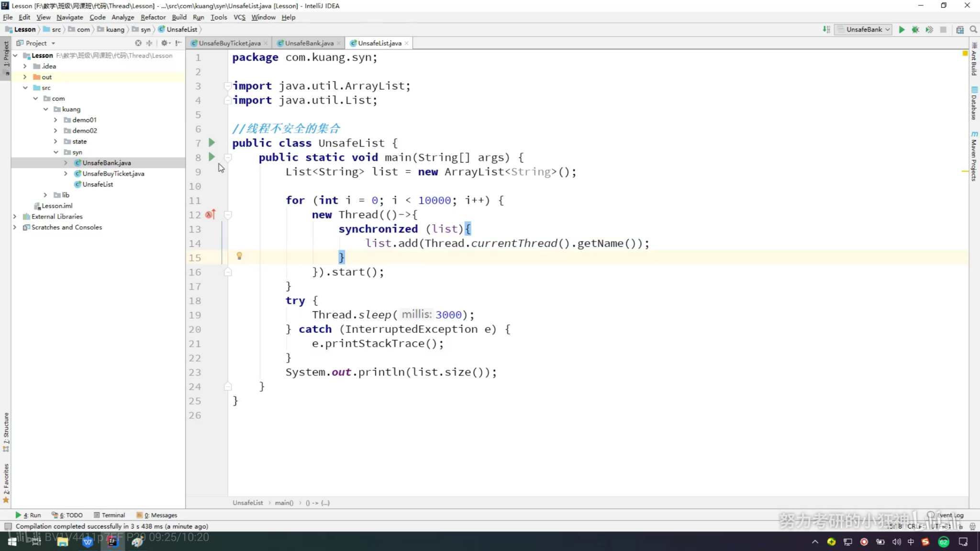Open the 4: Run tool window

pos(28,515)
